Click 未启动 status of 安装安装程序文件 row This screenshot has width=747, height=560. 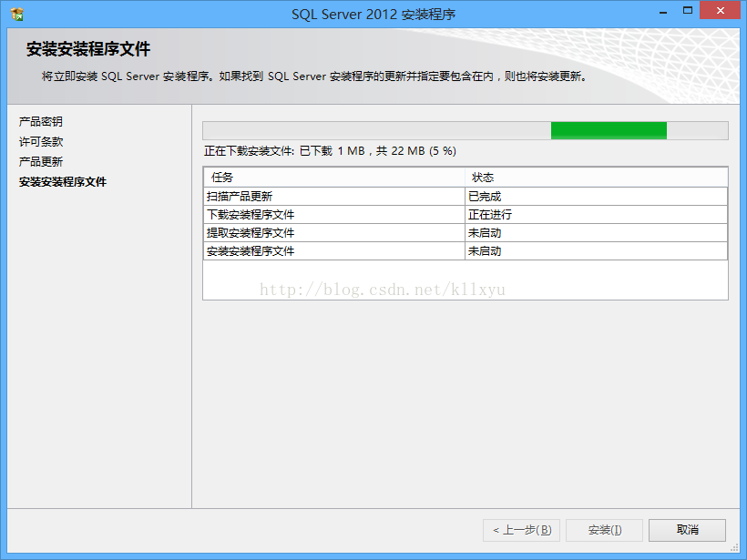point(597,251)
